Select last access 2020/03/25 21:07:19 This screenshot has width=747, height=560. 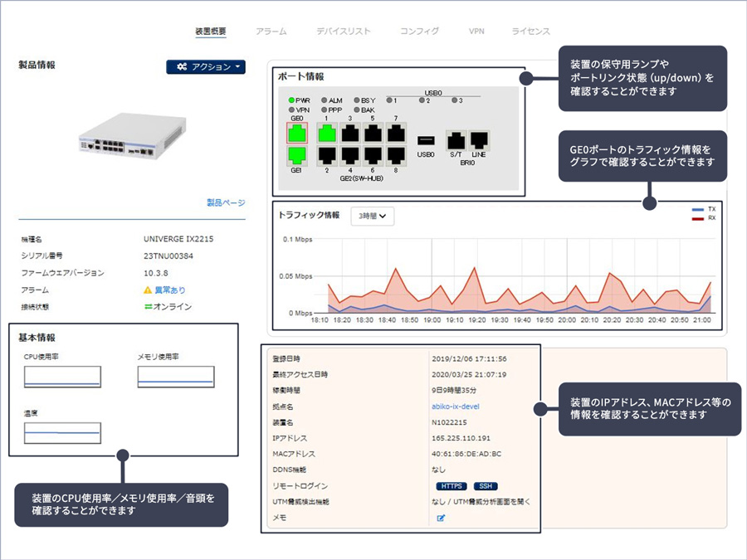point(469,375)
